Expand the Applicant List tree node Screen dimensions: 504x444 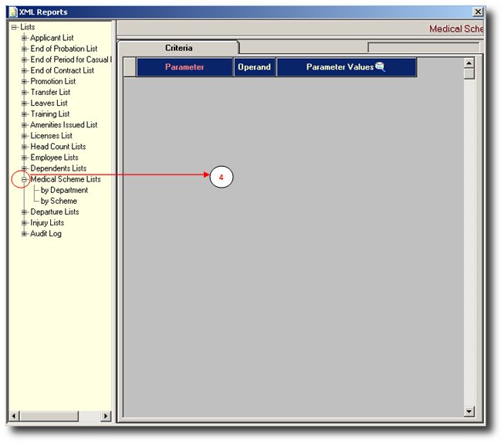pos(24,38)
